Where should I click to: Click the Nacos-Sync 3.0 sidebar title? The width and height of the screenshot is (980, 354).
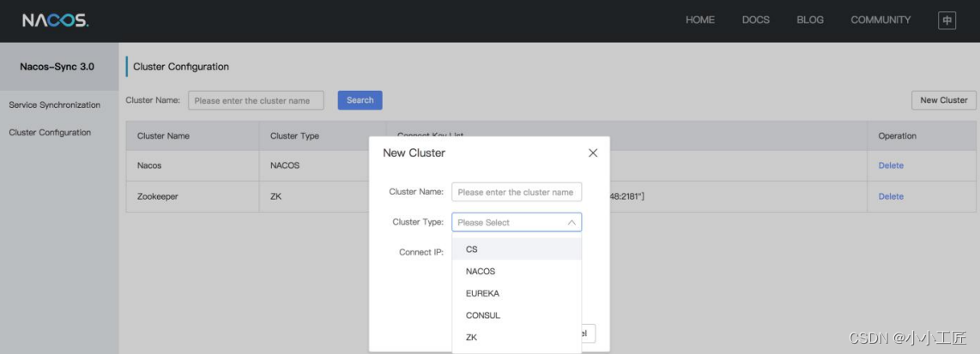point(57,66)
